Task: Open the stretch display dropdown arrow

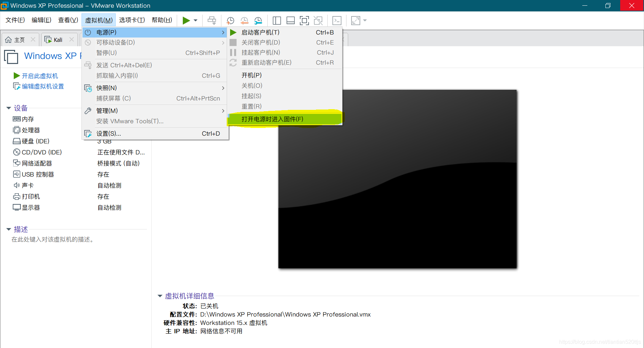Action: click(x=365, y=20)
